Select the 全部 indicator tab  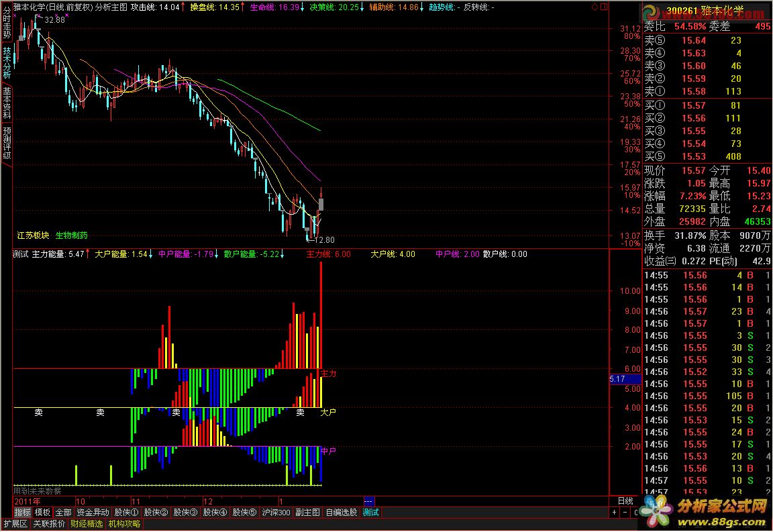pyautogui.click(x=63, y=513)
